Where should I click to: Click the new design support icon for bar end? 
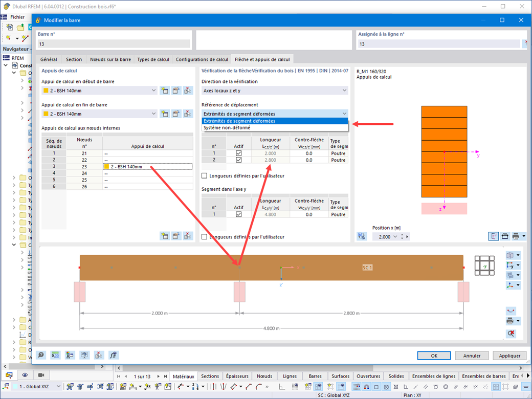point(165,114)
